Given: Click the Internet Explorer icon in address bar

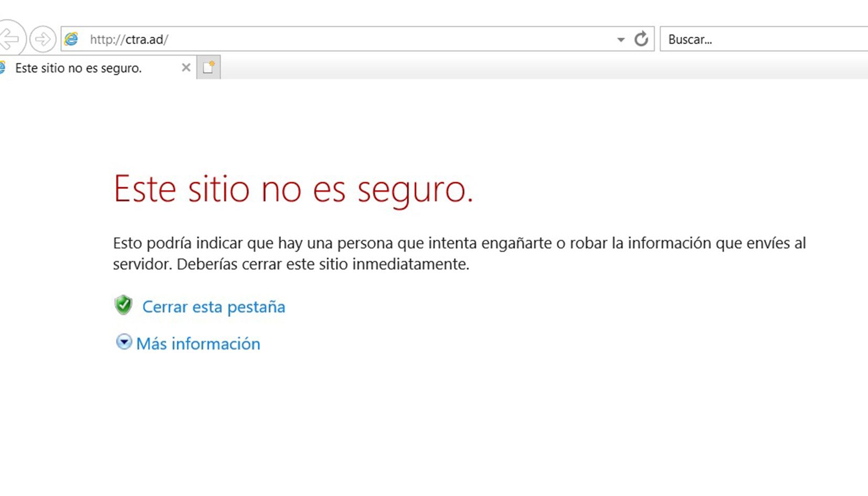Looking at the screenshot, I should coord(71,39).
